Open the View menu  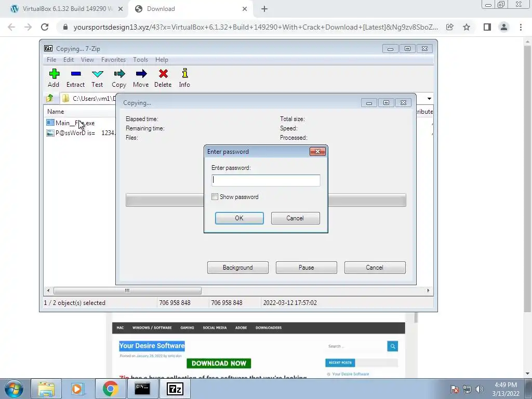(87, 60)
